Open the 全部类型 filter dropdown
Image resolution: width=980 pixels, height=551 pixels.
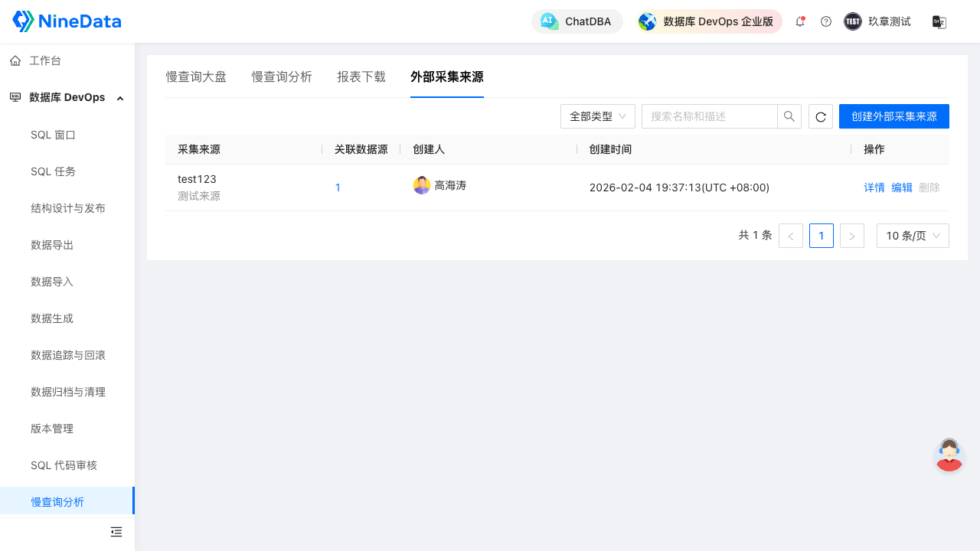tap(597, 116)
